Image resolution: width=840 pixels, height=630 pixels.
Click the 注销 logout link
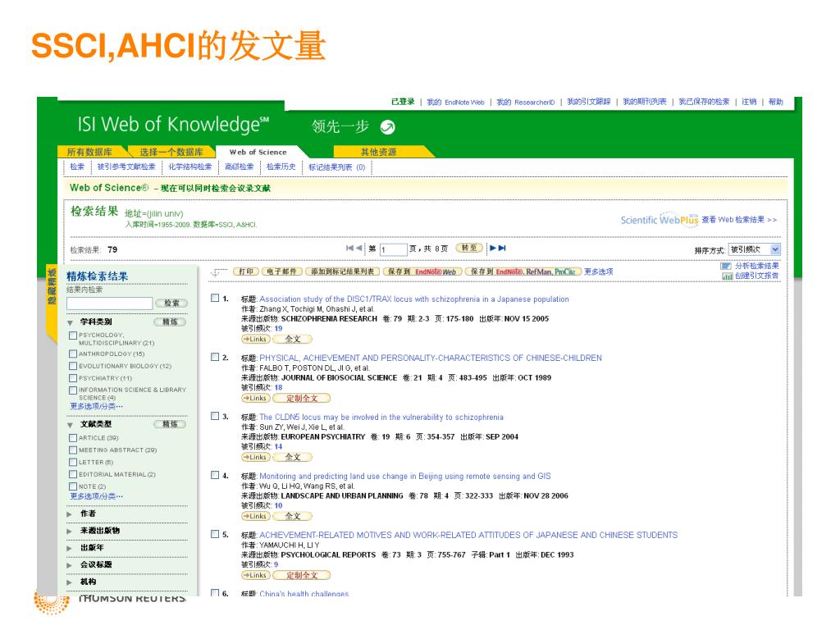749,102
